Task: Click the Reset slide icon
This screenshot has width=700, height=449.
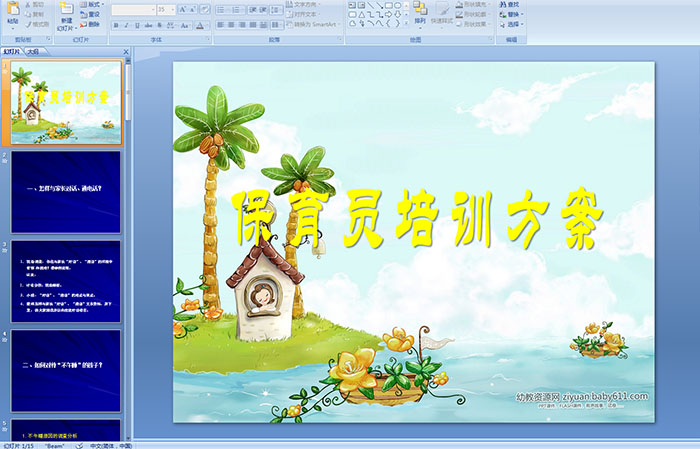Action: pyautogui.click(x=83, y=14)
